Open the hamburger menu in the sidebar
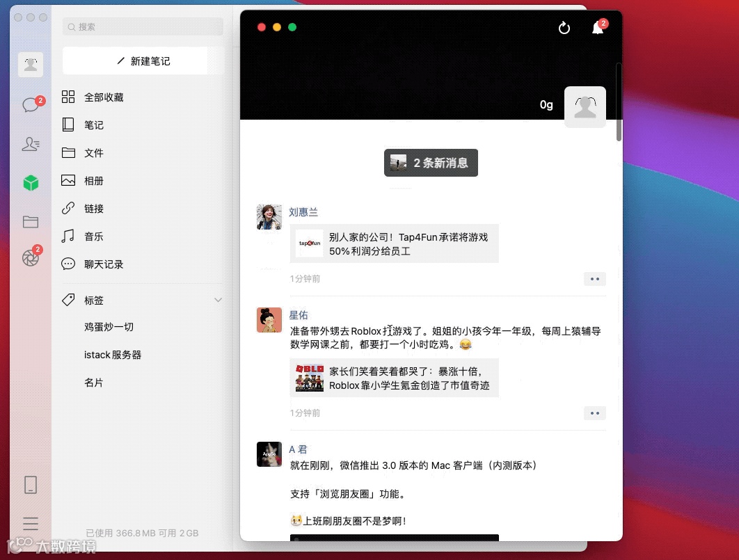Viewport: 739px width, 560px height. pyautogui.click(x=31, y=524)
